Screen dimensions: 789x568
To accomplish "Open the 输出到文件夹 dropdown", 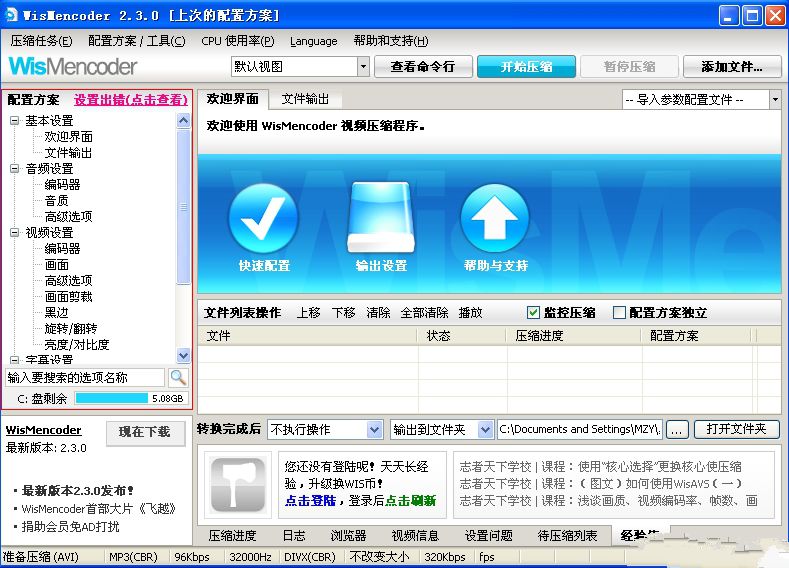I will pos(485,430).
